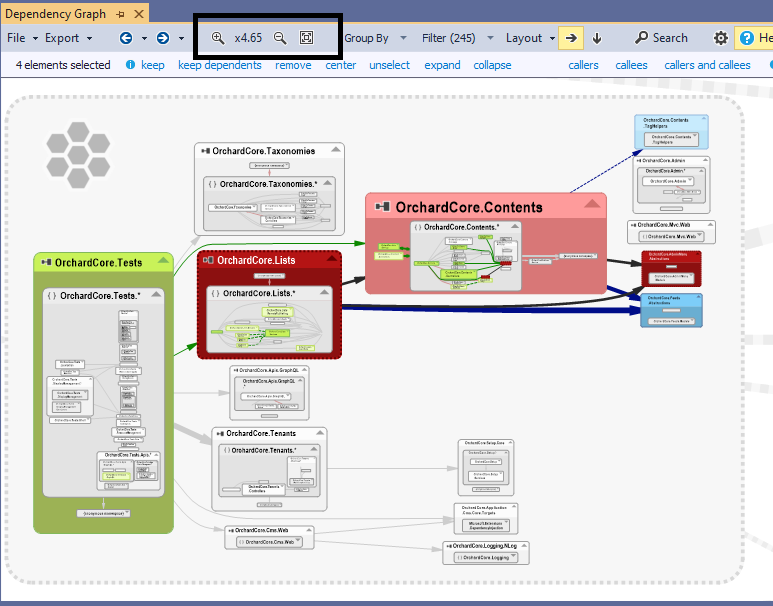Click the callers and callees link
The image size is (773, 606).
point(707,65)
